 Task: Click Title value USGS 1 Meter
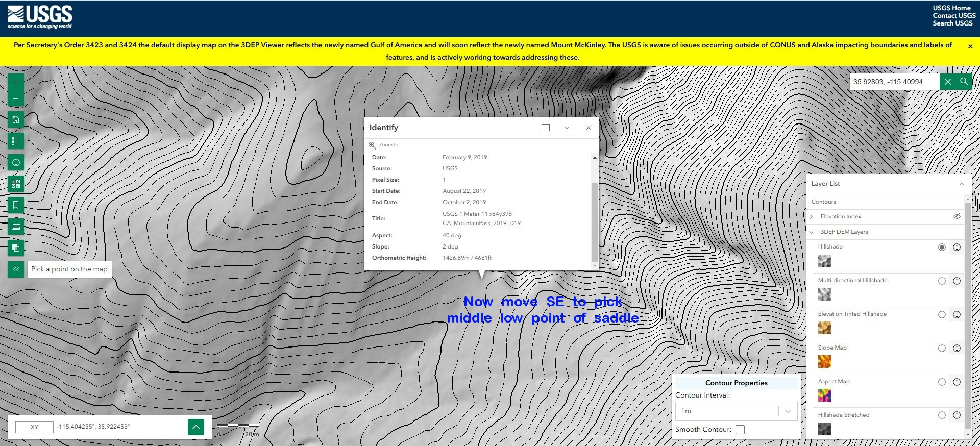click(481, 219)
